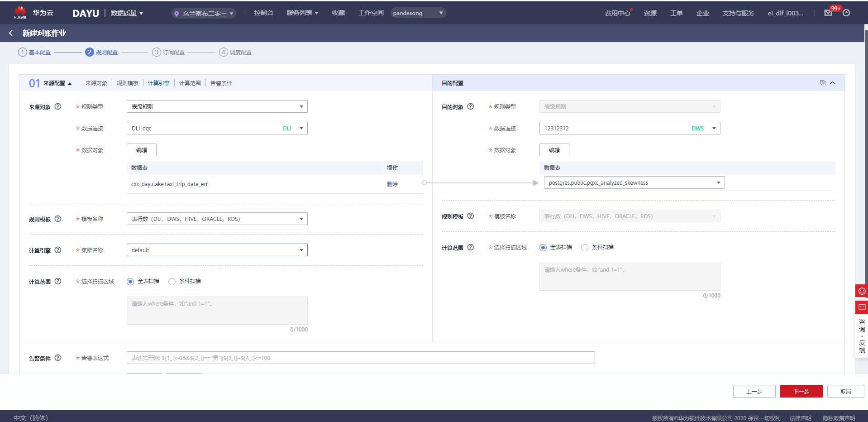Go to step 3 订阅配置

coord(168,52)
